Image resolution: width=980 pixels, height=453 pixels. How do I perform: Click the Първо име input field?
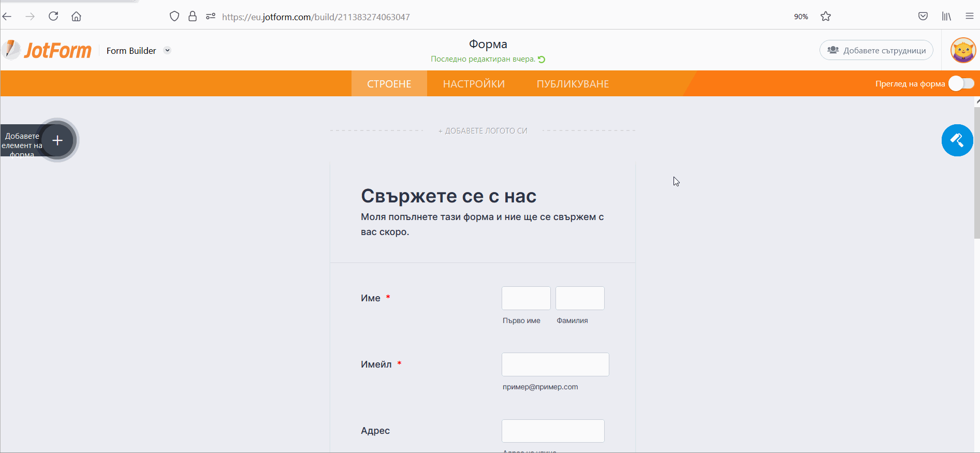(526, 298)
